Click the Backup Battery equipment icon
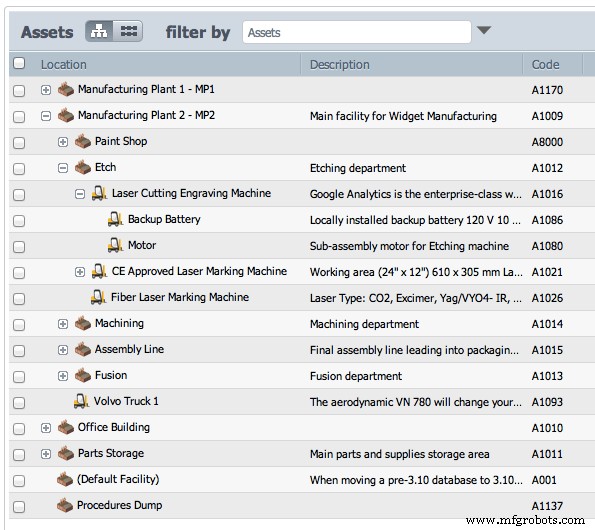Screen dimensions: 595x530 (x=115, y=219)
